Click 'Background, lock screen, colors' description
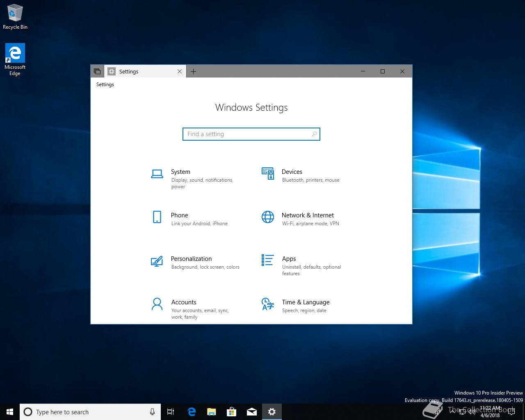 tap(205, 267)
